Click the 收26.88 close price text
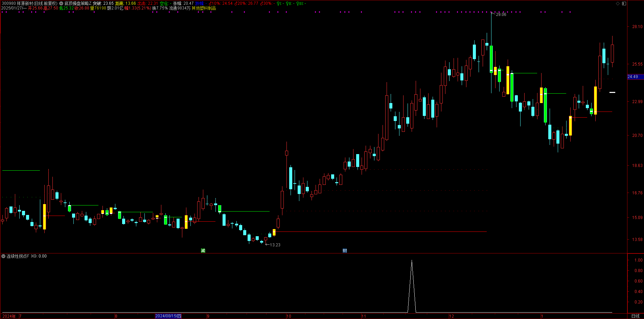Screen dimensions: 644x319 point(82,8)
